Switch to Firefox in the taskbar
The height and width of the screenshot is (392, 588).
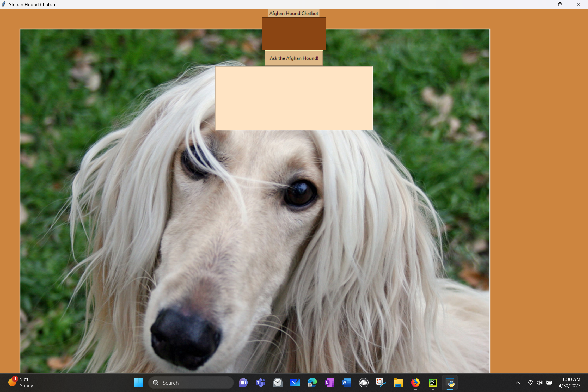tap(415, 383)
